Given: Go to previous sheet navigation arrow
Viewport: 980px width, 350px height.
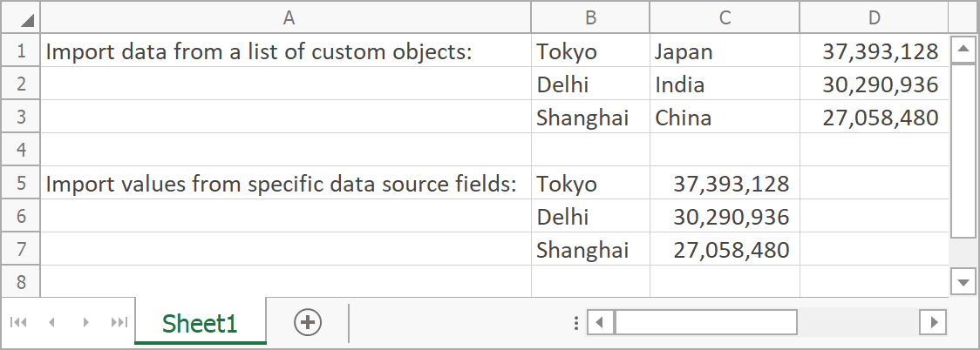Looking at the screenshot, I should (x=51, y=323).
